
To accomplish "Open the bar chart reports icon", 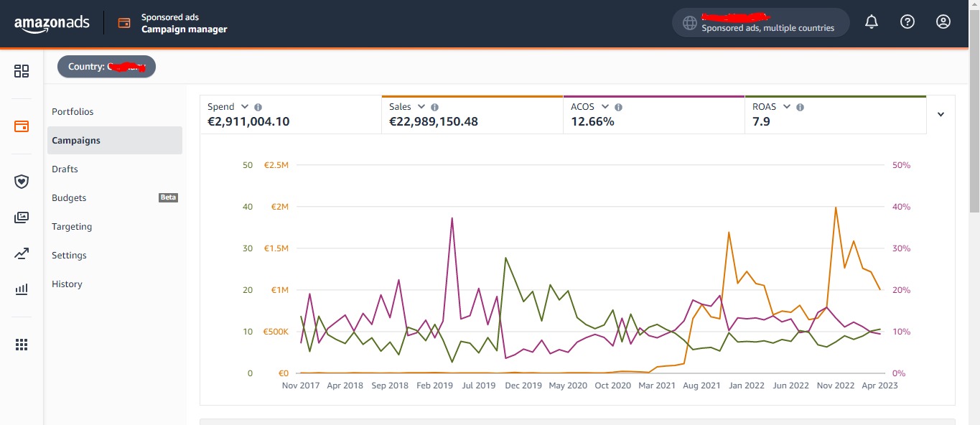I will [x=22, y=289].
